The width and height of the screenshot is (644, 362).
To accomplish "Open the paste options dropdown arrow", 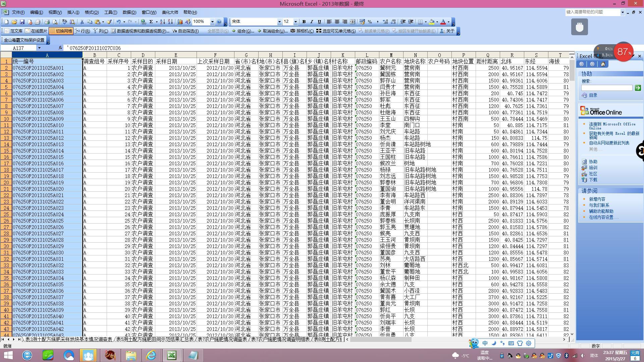I will click(x=103, y=22).
